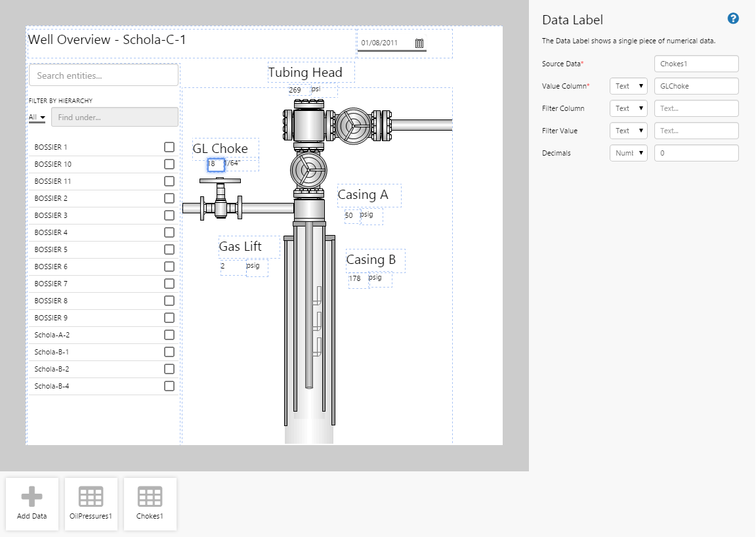The width and height of the screenshot is (756, 537).
Task: Select Schola-B-4 in the entity list
Action: click(52, 386)
